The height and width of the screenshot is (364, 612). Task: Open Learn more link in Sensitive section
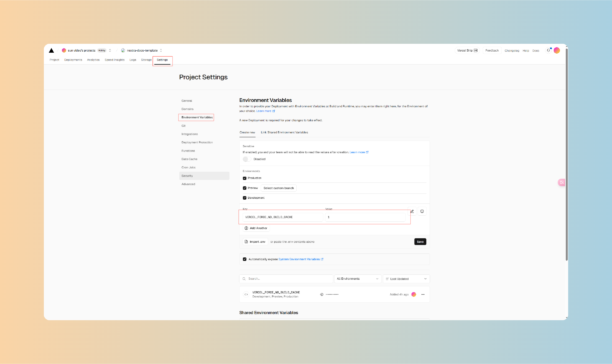pyautogui.click(x=359, y=152)
